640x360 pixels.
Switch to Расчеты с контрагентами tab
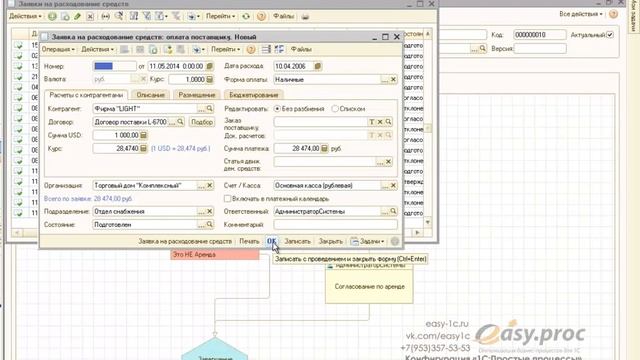86,95
